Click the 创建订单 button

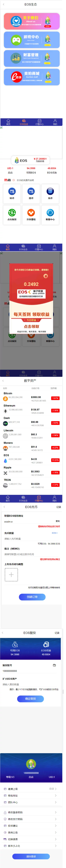coord(32,597)
